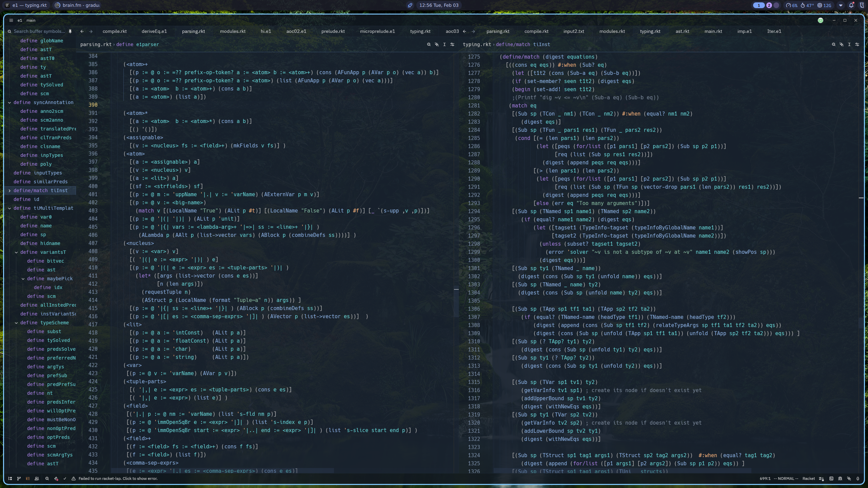Click buffer search icon in typing.rkt pane

[x=833, y=44]
